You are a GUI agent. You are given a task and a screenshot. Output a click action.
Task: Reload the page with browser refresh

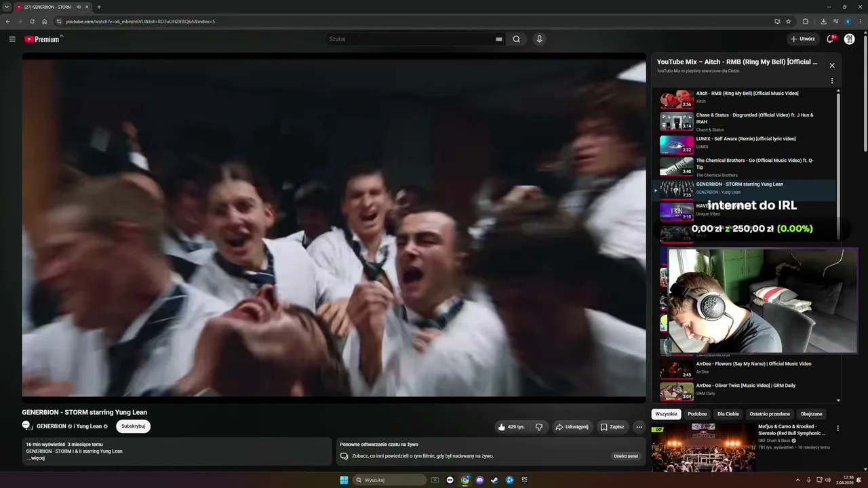coord(32,22)
